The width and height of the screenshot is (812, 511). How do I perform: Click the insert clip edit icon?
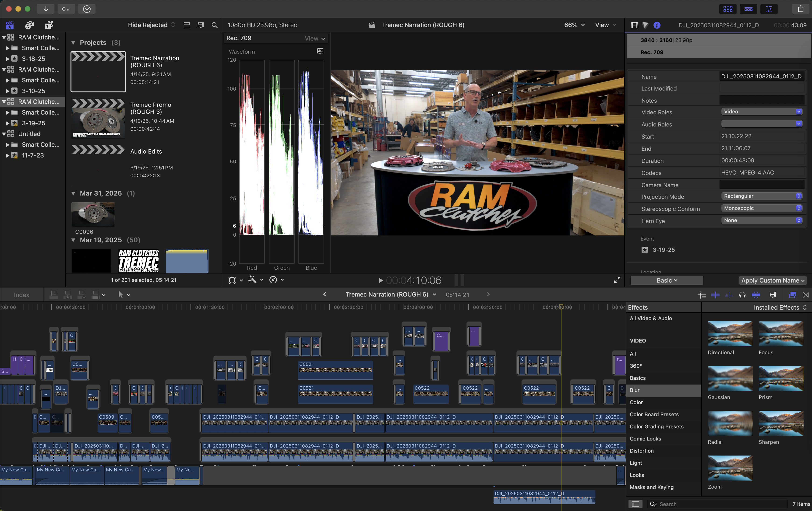67,295
